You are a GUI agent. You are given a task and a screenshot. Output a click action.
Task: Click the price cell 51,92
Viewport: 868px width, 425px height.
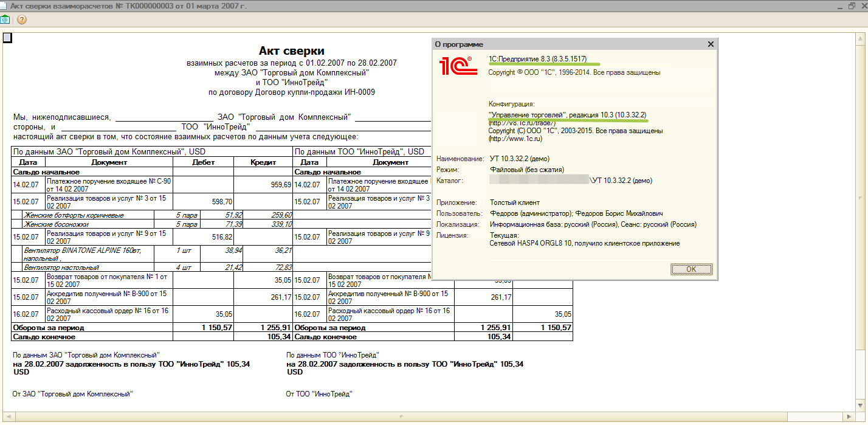click(222, 215)
